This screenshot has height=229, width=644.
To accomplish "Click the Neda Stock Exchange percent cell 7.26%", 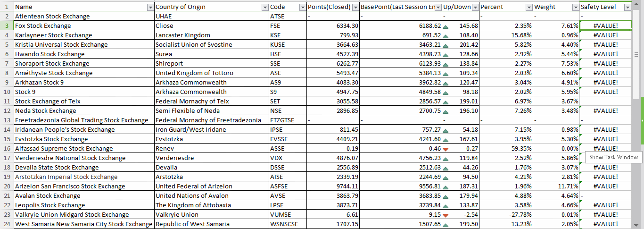I will 506,111.
